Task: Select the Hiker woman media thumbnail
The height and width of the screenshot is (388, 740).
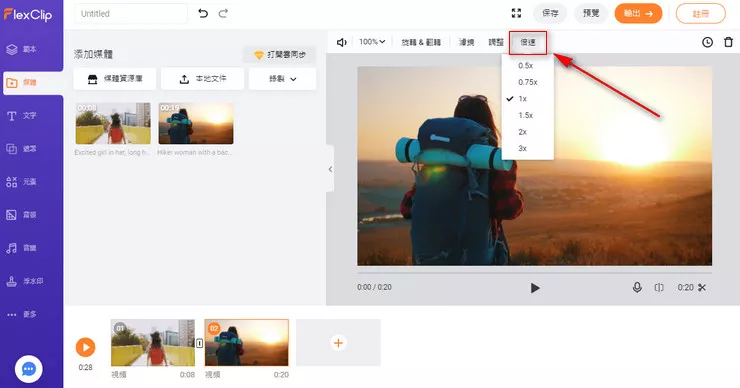Action: [196, 124]
